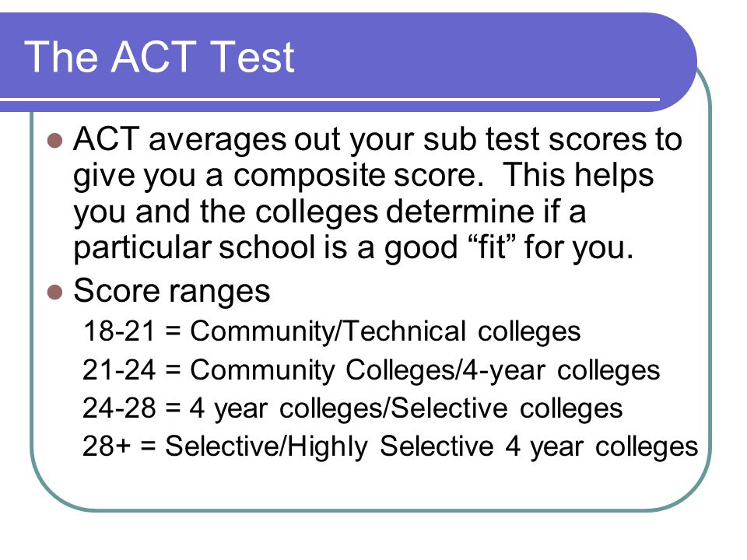The image size is (747, 560).
Task: Click the '21-24 = Community Colleges/4-year colleges' line
Action: click(x=371, y=369)
